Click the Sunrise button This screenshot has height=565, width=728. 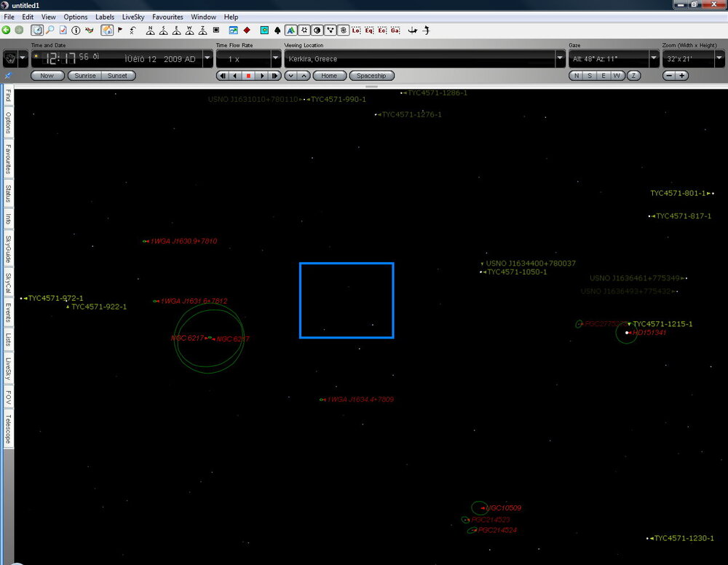[85, 76]
